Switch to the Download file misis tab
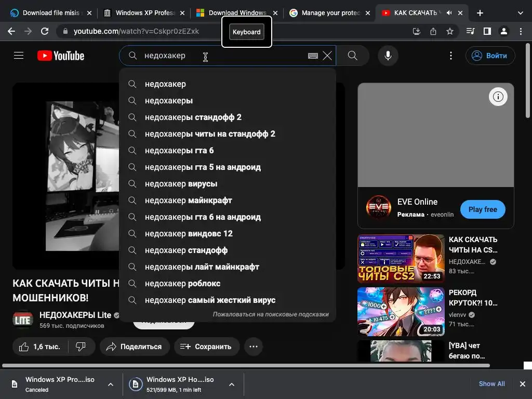532x399 pixels. (50, 13)
